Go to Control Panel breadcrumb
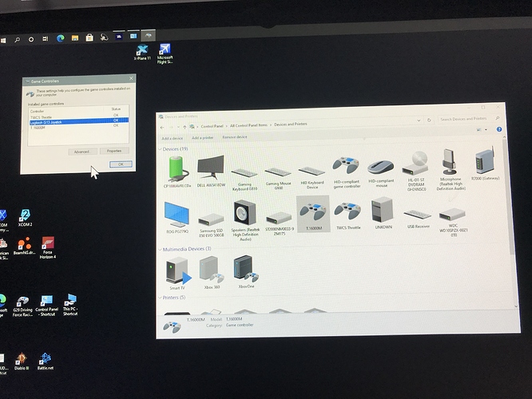The height and width of the screenshot is (399, 532). [x=212, y=126]
